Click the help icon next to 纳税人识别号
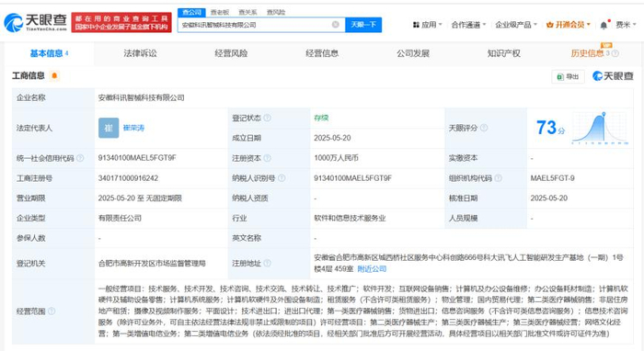This screenshot has height=351, width=644. (x=282, y=178)
